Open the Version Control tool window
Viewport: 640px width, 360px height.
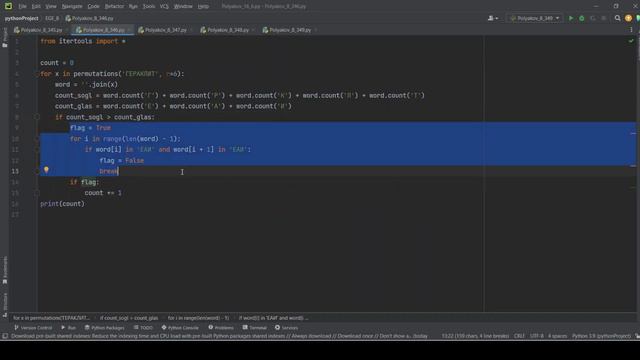click(x=33, y=327)
